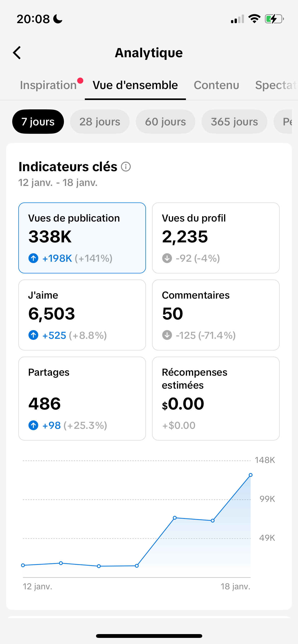Image resolution: width=298 pixels, height=644 pixels.
Task: Tap the grey down-arrow icon in Commentaires card
Action: 167,335
